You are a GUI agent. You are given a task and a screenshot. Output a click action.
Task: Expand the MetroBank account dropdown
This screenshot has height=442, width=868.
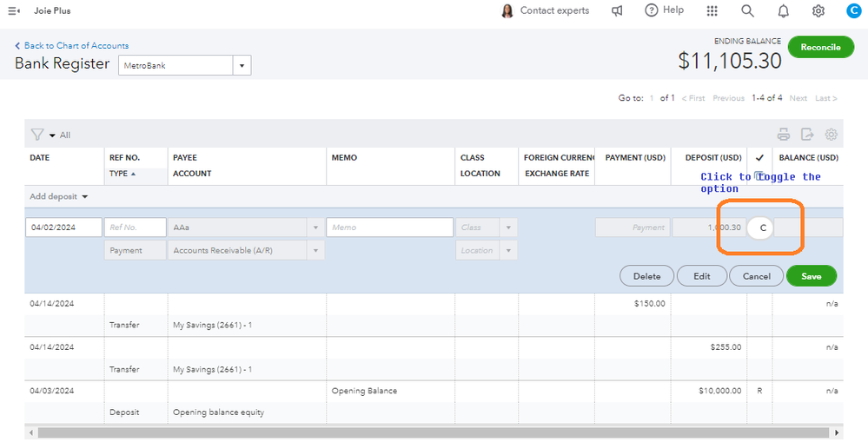[242, 65]
